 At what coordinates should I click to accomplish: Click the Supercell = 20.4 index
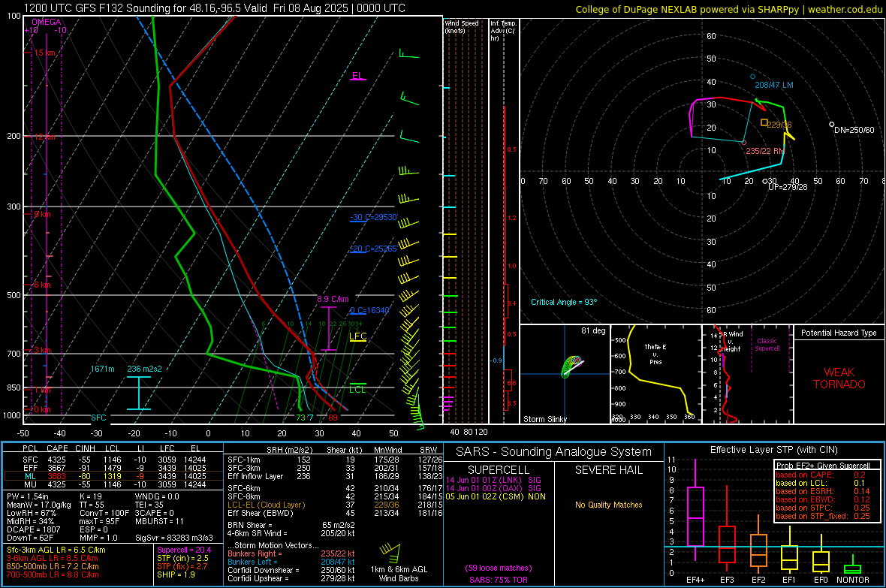pos(184,550)
